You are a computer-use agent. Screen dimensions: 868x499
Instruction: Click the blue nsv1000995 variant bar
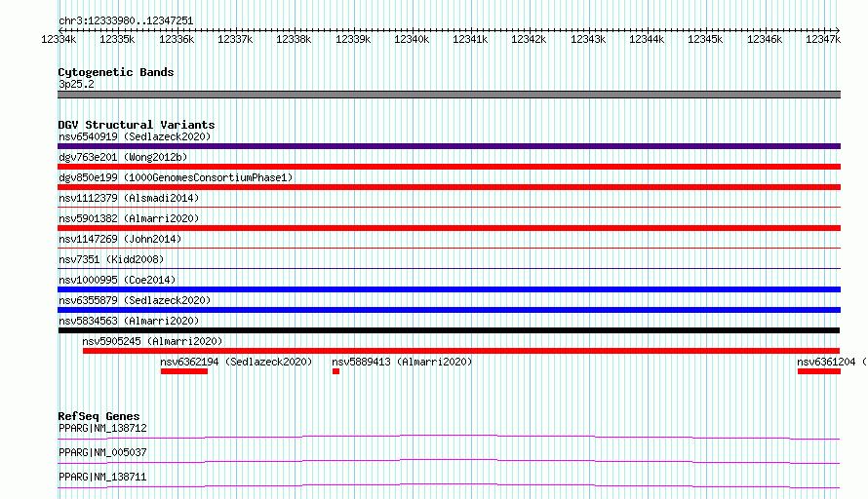coord(449,289)
